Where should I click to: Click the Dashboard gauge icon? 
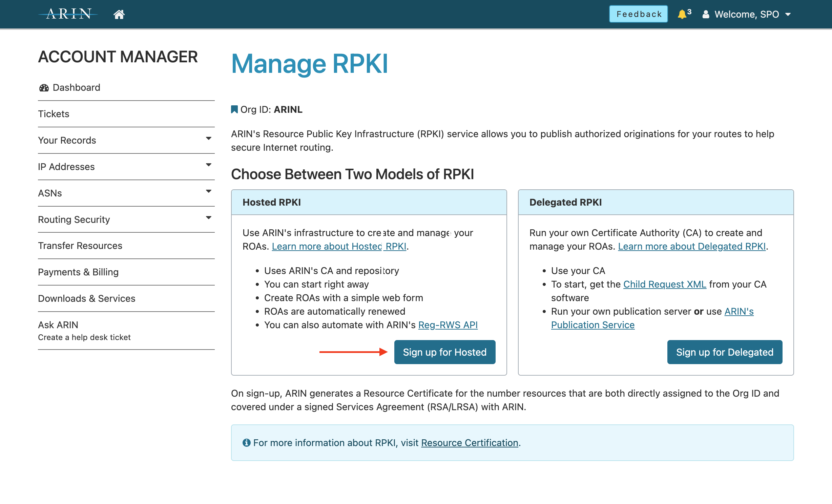[44, 88]
